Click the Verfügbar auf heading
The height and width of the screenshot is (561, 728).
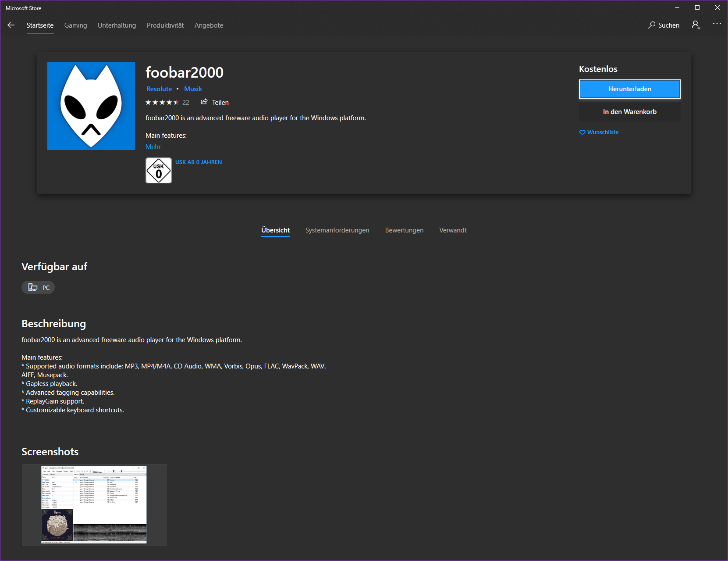[x=54, y=267]
